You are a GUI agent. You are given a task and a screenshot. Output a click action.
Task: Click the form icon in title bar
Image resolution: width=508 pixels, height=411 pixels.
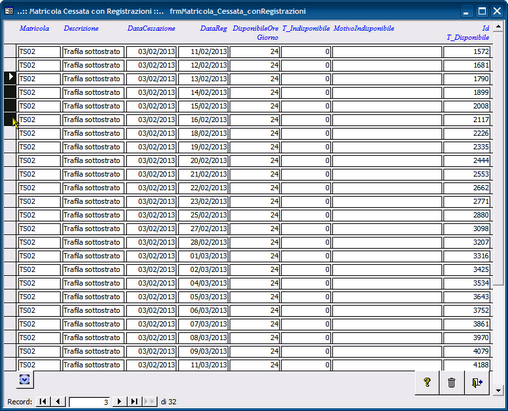(9, 11)
